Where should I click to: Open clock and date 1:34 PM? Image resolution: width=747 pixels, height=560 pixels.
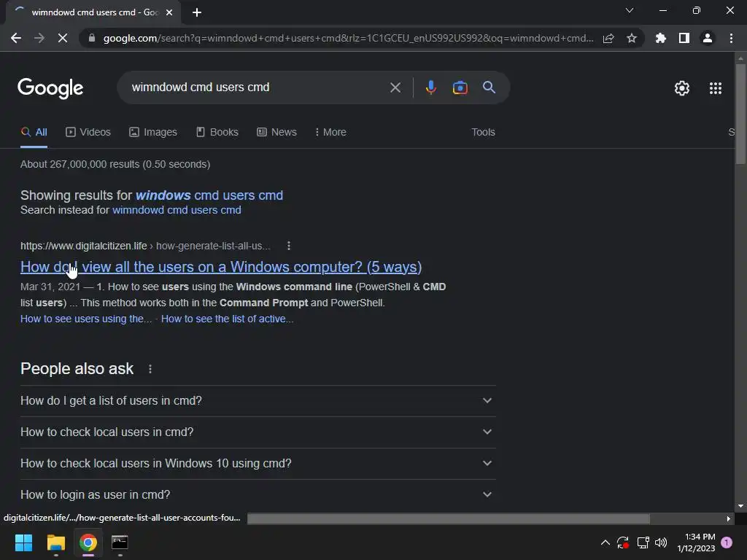click(696, 542)
